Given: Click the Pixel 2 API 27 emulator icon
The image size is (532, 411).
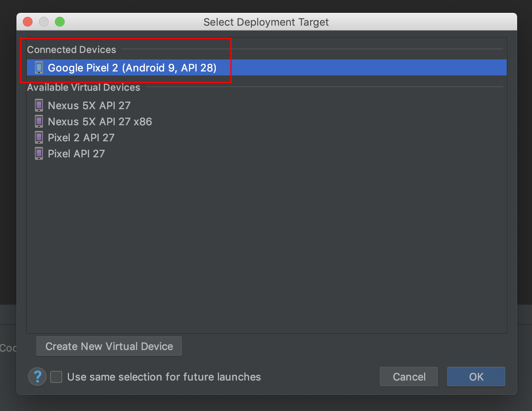Looking at the screenshot, I should [39, 138].
